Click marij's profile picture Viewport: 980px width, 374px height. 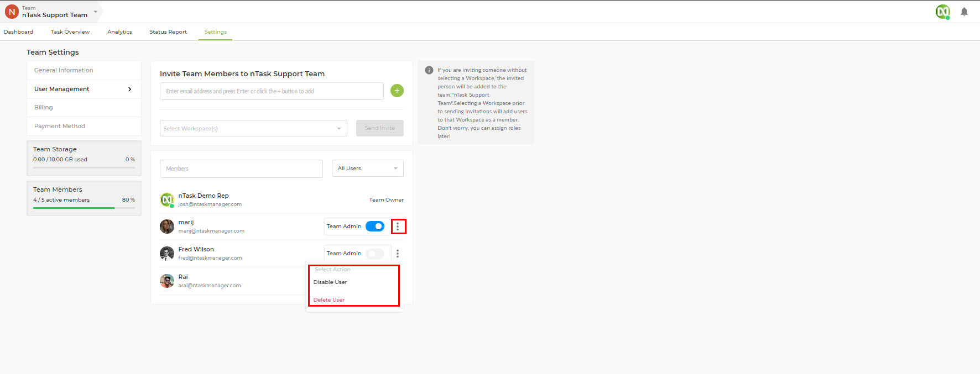click(x=167, y=226)
